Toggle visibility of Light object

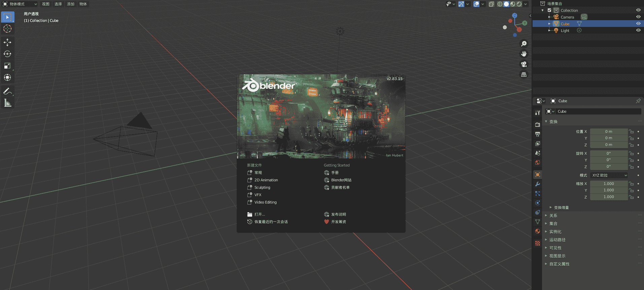pyautogui.click(x=638, y=30)
